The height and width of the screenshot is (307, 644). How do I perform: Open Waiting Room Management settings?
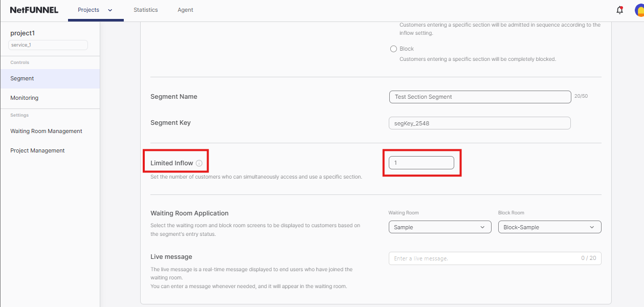pyautogui.click(x=46, y=131)
